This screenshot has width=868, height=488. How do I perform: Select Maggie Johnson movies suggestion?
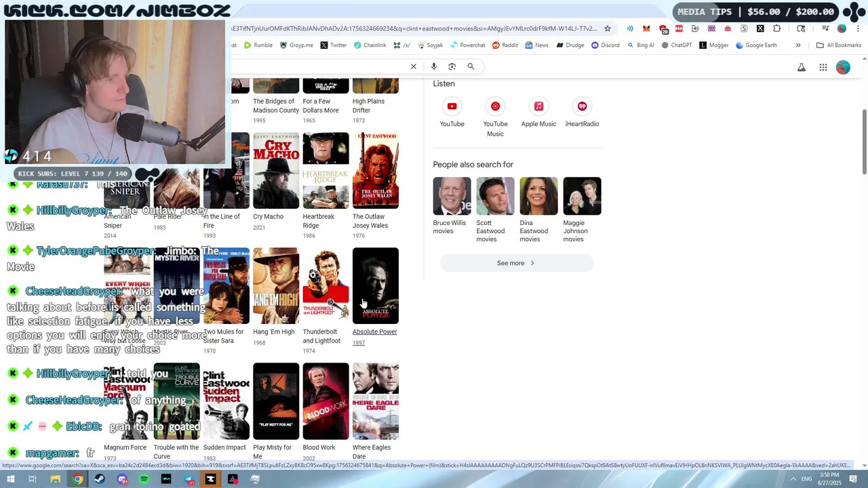point(582,210)
